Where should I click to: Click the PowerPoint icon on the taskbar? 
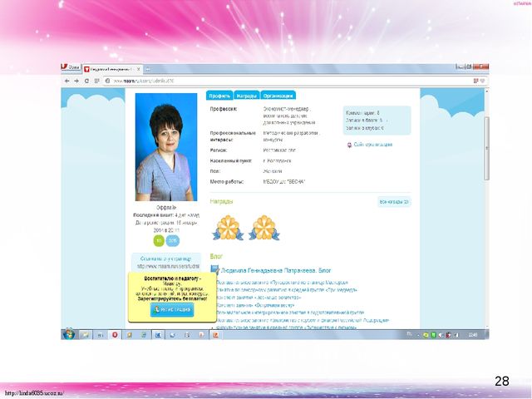215,335
